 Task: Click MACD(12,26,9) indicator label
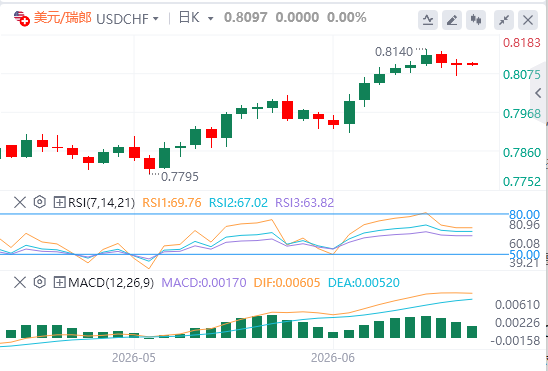(111, 283)
